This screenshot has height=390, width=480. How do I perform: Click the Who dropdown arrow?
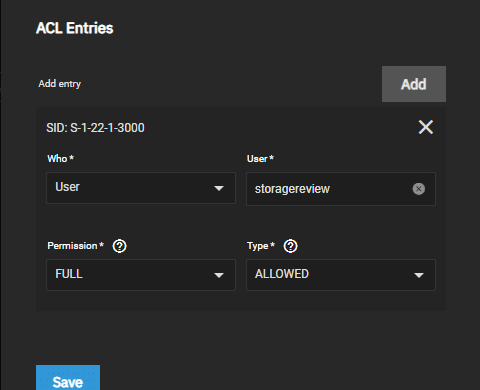[x=219, y=188]
